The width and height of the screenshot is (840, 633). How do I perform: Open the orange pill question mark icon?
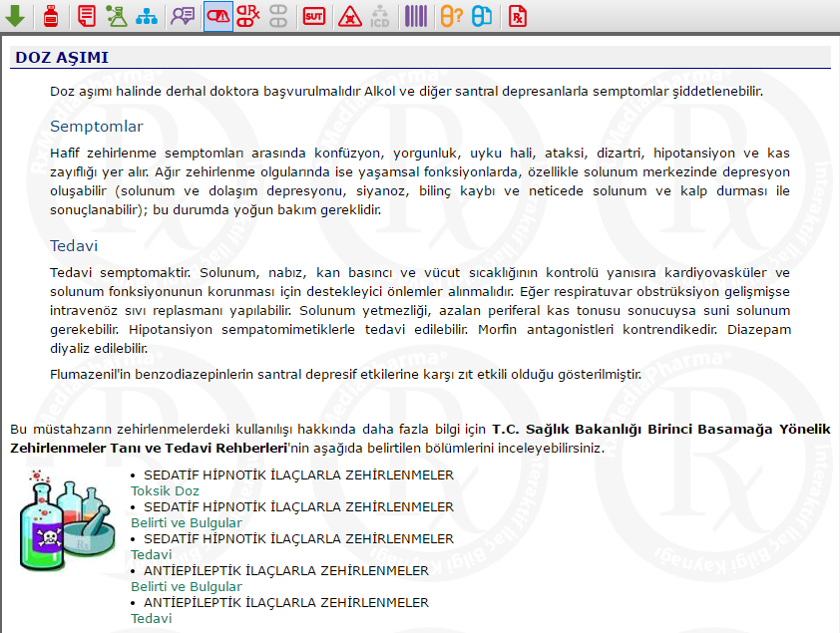(451, 16)
